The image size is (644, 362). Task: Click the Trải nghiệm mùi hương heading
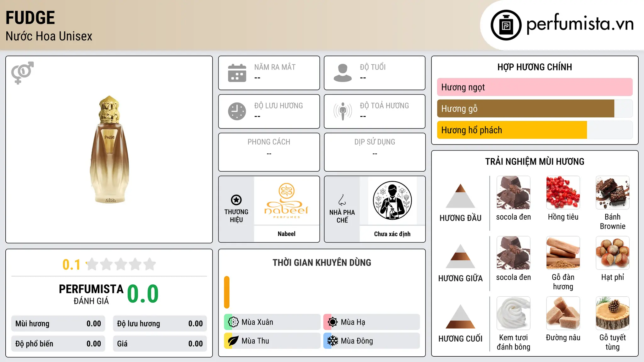tap(535, 162)
